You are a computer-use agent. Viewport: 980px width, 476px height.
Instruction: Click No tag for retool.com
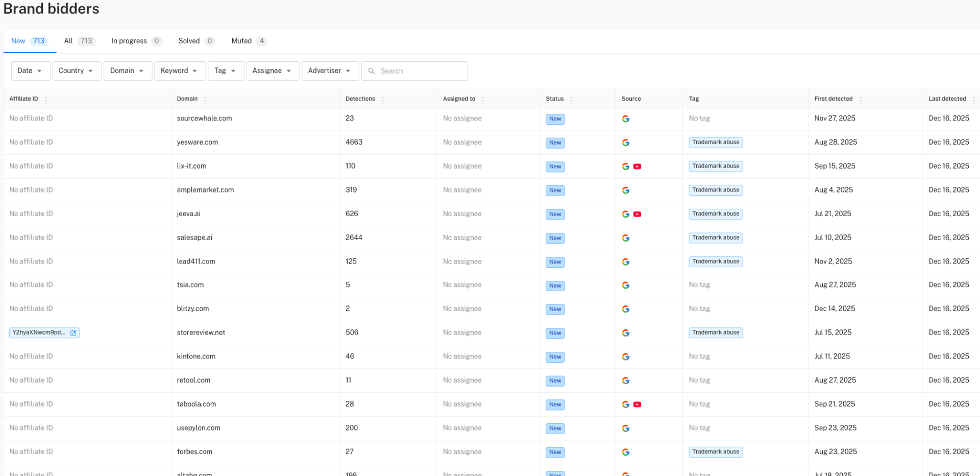coord(700,380)
